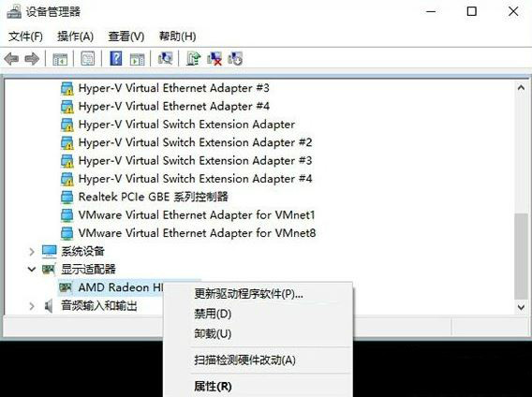532x397 pixels.
Task: Select Hyper-V Virtual Ethernet Adapter #3 text
Action: click(x=173, y=88)
